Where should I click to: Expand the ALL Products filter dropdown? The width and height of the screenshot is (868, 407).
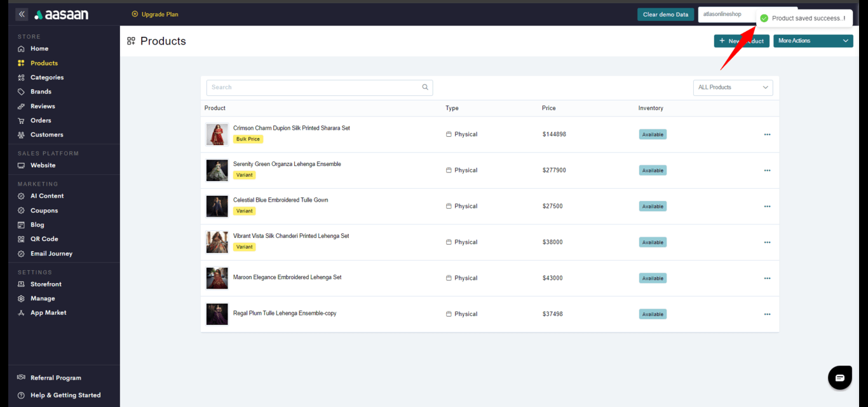click(733, 88)
